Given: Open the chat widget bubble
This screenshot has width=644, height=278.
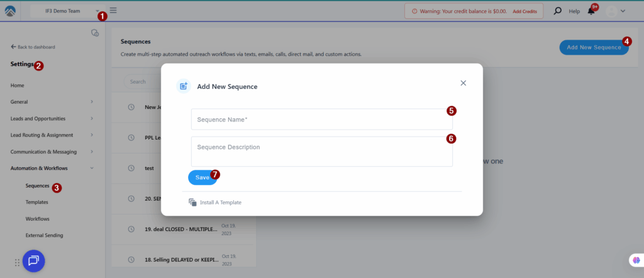Looking at the screenshot, I should pos(34,260).
